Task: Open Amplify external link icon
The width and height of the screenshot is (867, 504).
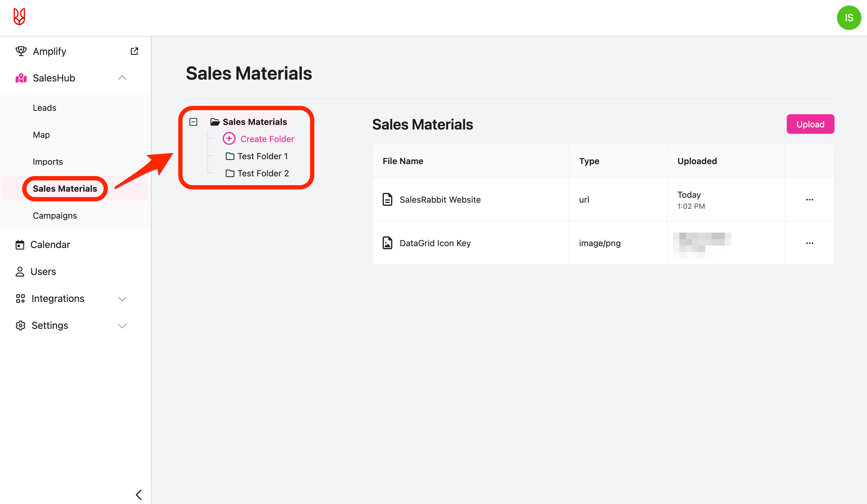Action: [134, 51]
